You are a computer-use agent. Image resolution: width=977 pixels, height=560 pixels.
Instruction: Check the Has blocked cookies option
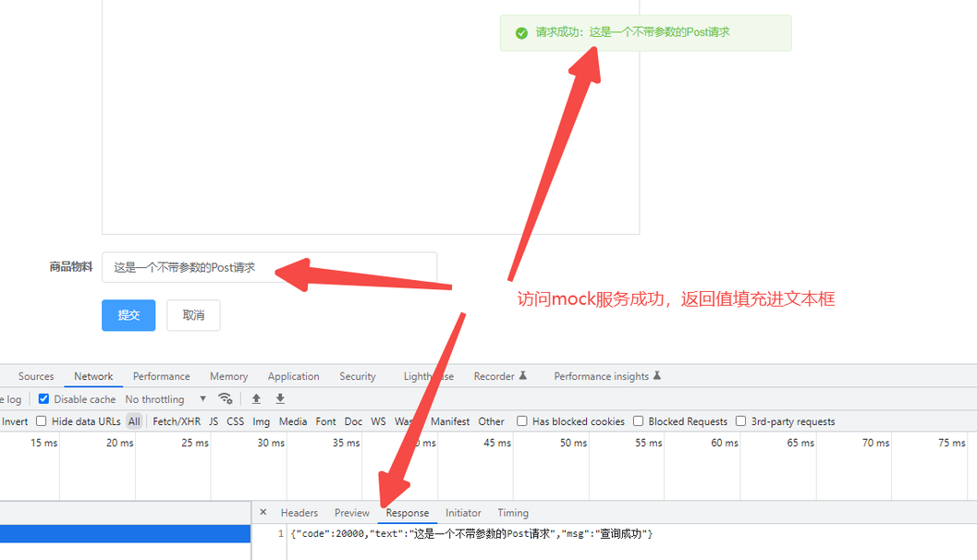click(x=522, y=421)
